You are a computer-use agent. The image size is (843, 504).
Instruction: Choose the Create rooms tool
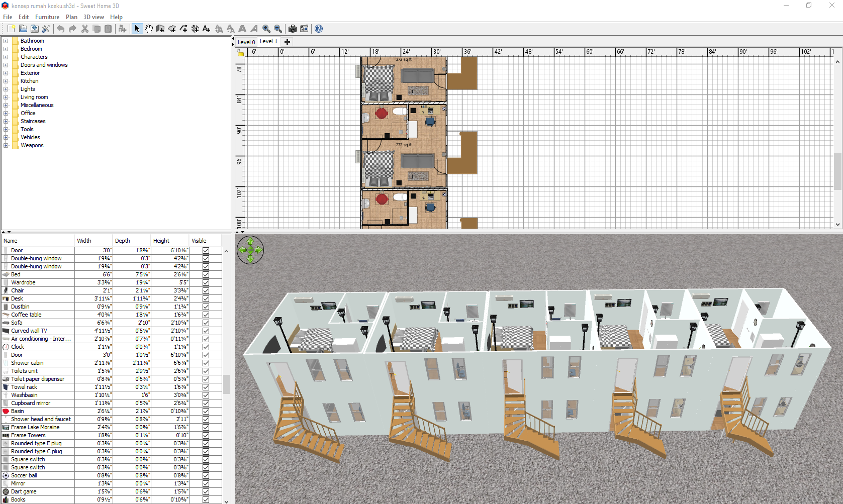172,29
